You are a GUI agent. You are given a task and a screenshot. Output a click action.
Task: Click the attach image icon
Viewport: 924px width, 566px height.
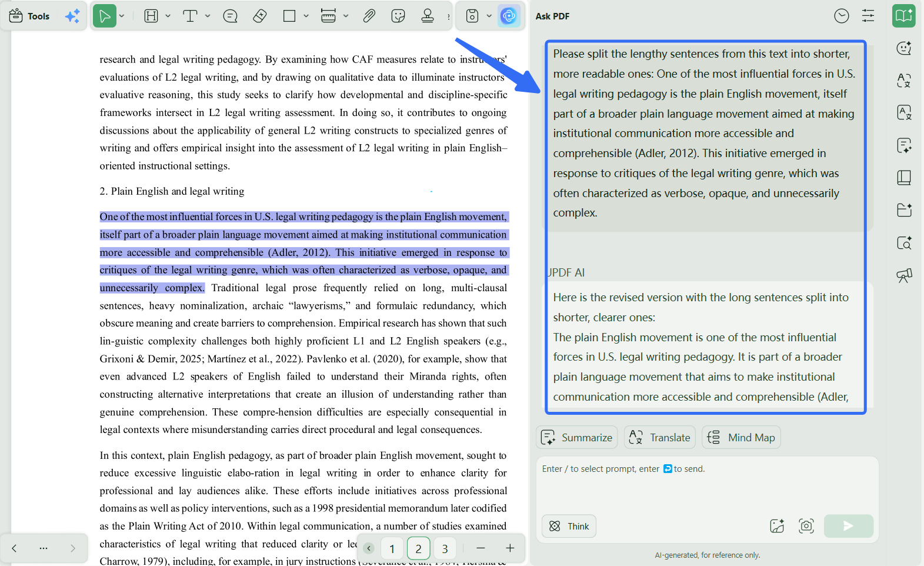pos(777,526)
